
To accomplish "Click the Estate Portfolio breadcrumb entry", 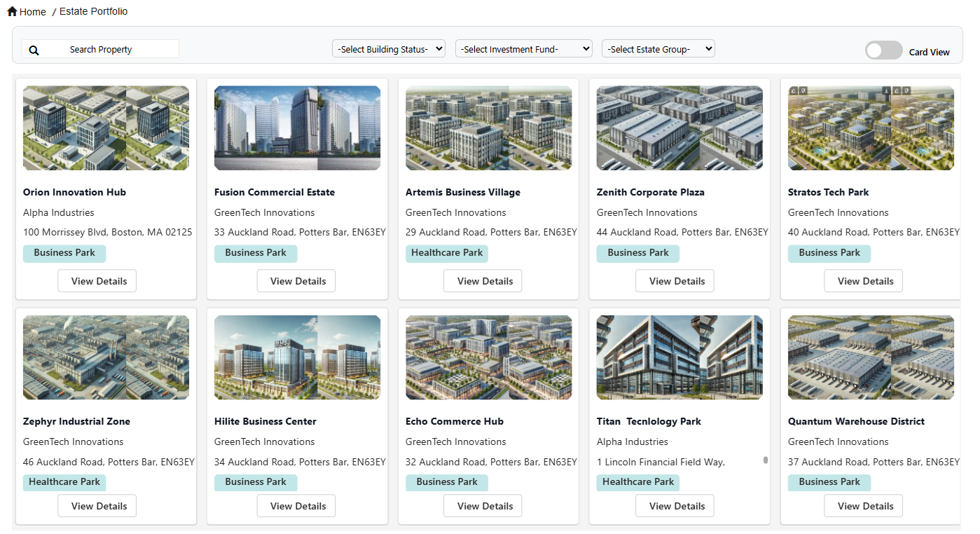I will coord(93,11).
